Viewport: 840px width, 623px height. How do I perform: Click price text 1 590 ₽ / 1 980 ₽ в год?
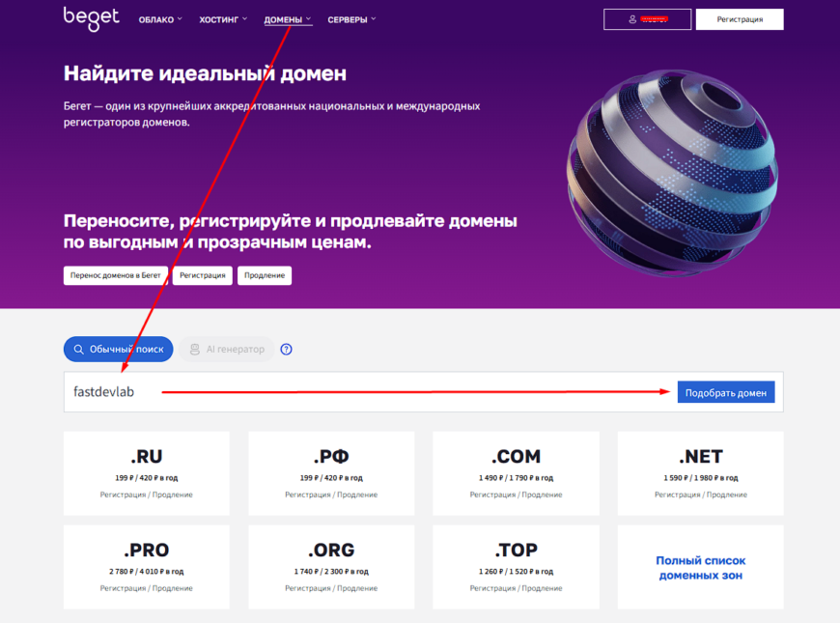pyautogui.click(x=701, y=478)
